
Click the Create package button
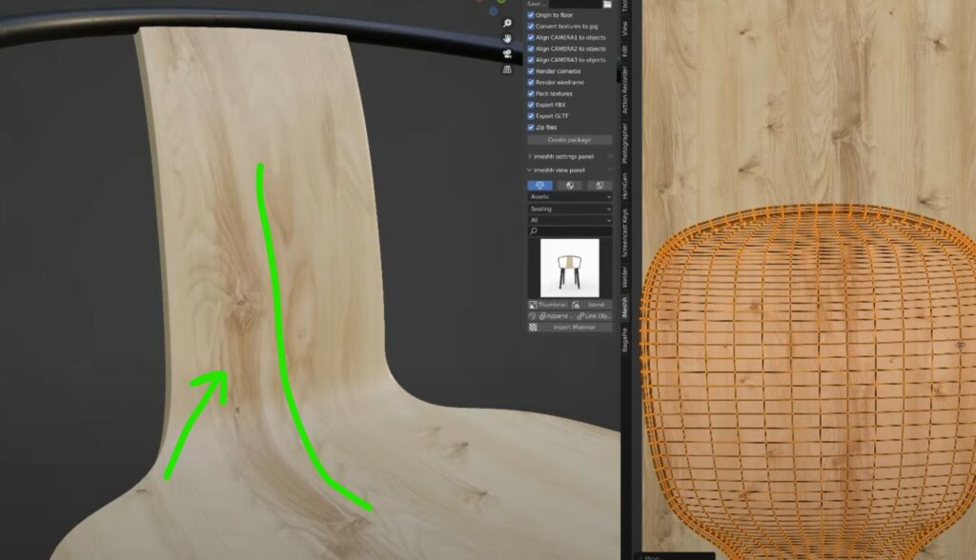pos(570,140)
